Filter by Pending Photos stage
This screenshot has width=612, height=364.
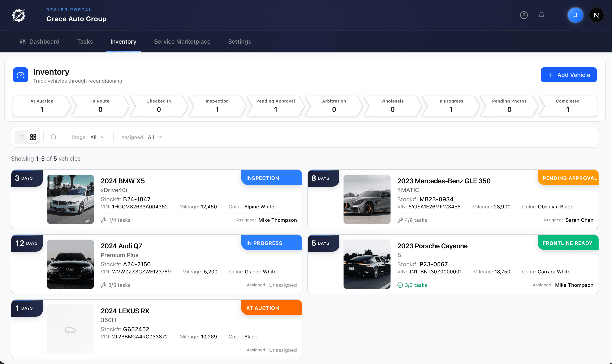509,106
